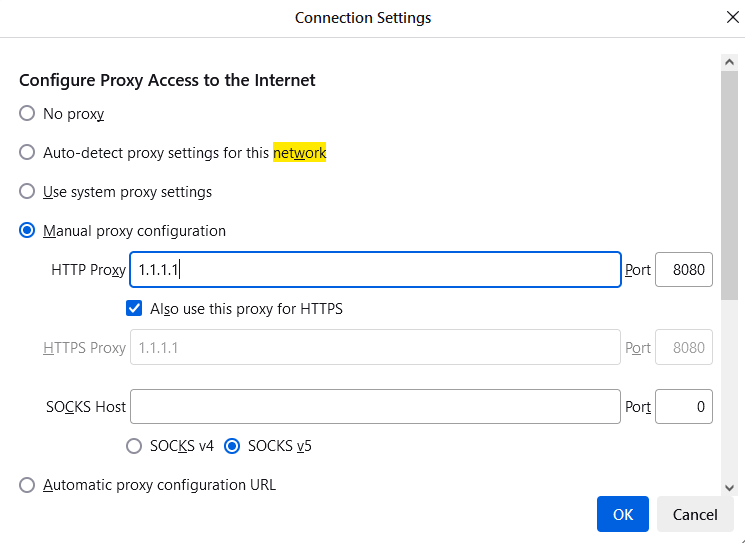Viewport: 745px width, 543px height.
Task: Click the HTTP Proxy address field
Action: 375,270
